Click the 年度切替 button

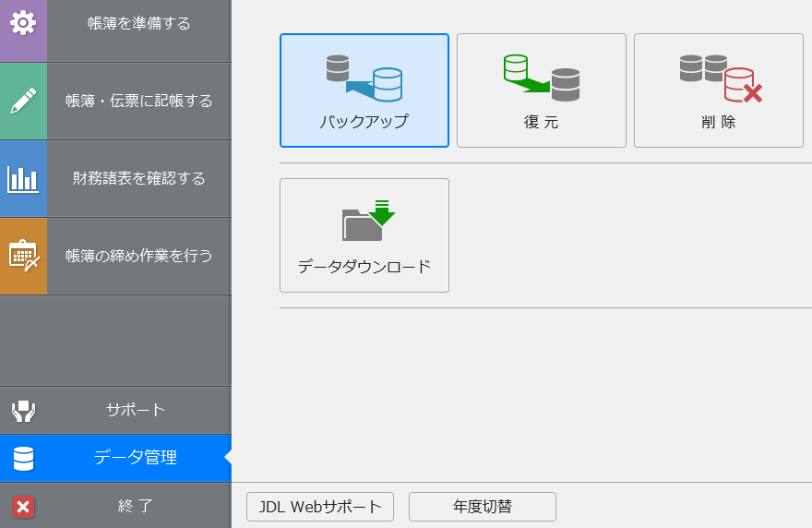click(482, 507)
